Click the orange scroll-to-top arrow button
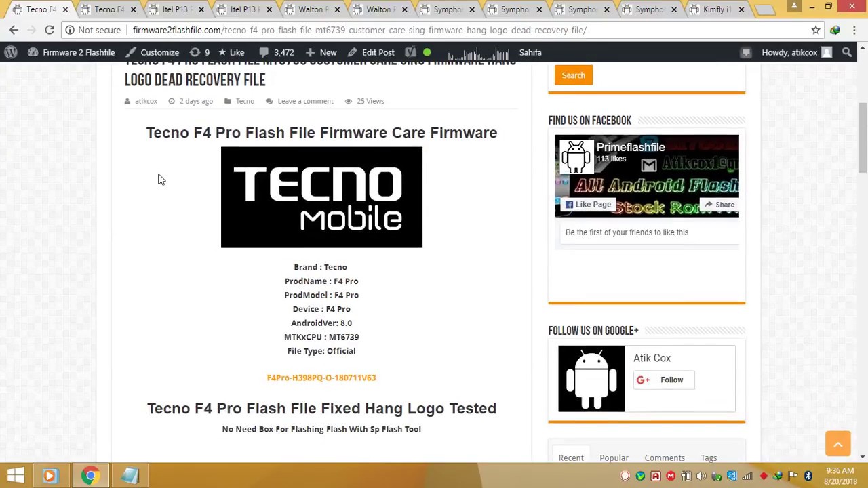The height and width of the screenshot is (488, 868). (838, 444)
